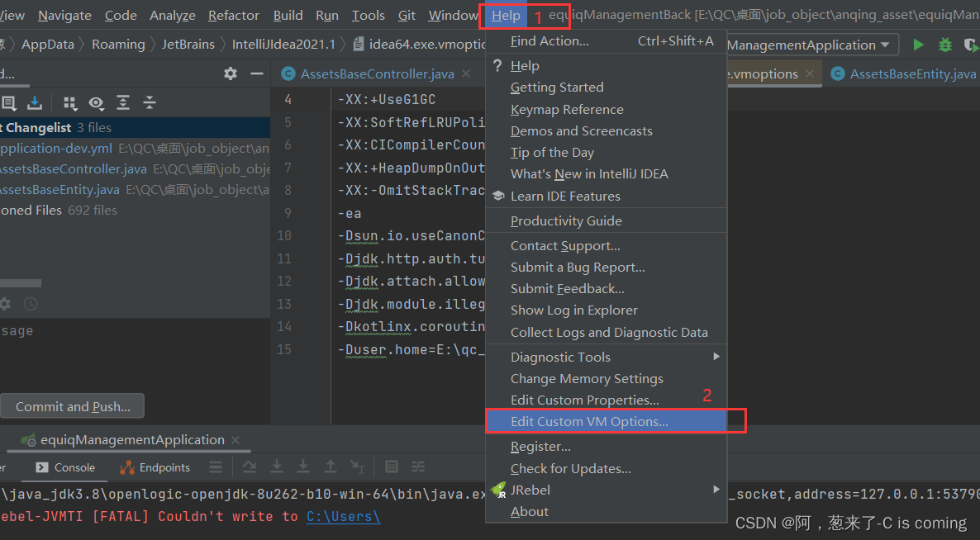Select Edit Custom Properties… menu item

click(607, 400)
